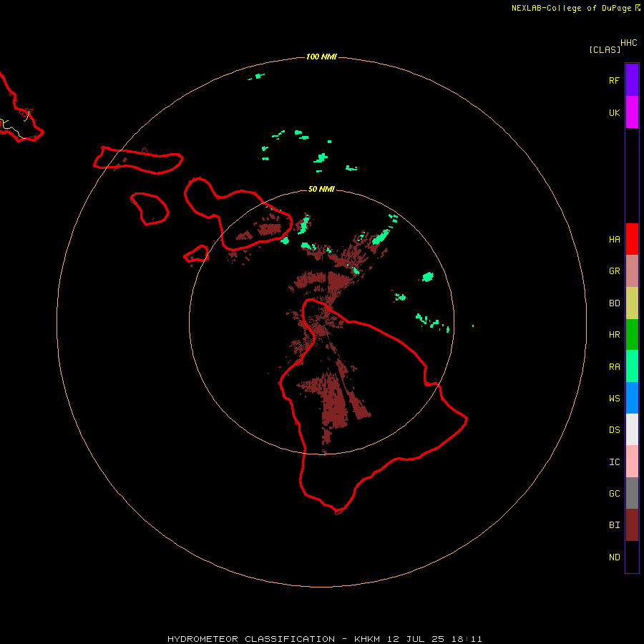Click the GC legend label
The image size is (644, 644).
614,494
